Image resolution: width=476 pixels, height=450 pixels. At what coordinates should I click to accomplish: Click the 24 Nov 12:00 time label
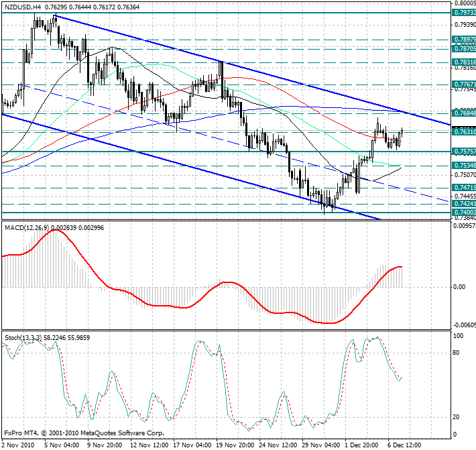coord(278,445)
